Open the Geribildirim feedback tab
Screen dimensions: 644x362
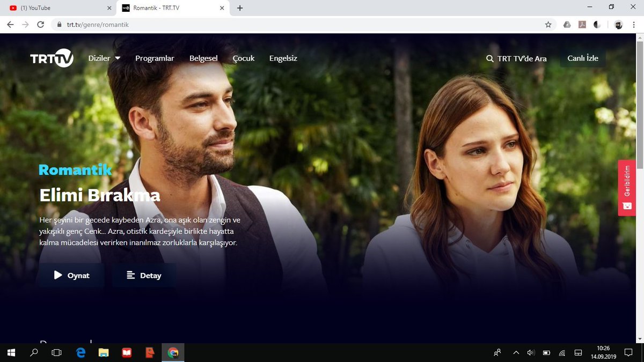coord(627,188)
